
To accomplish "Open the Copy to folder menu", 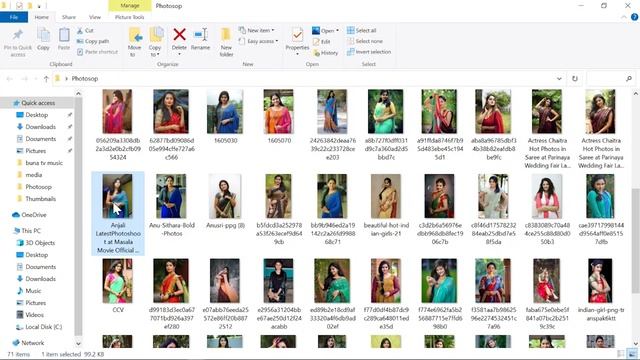I will [x=155, y=42].
